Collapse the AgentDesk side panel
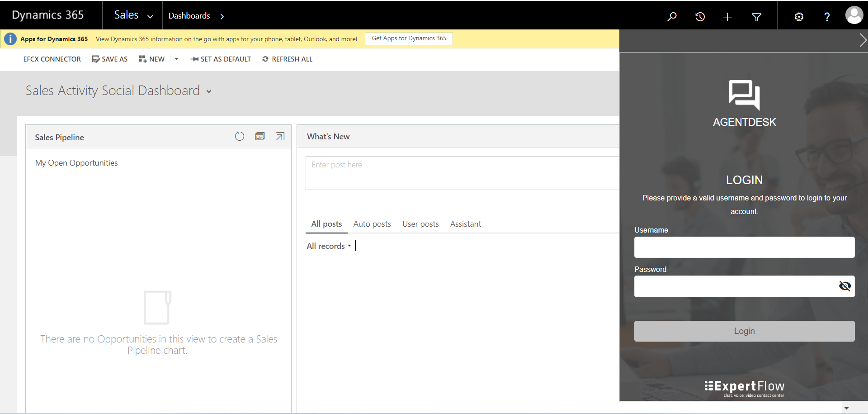Image resolution: width=868 pixels, height=414 pixels. point(863,40)
